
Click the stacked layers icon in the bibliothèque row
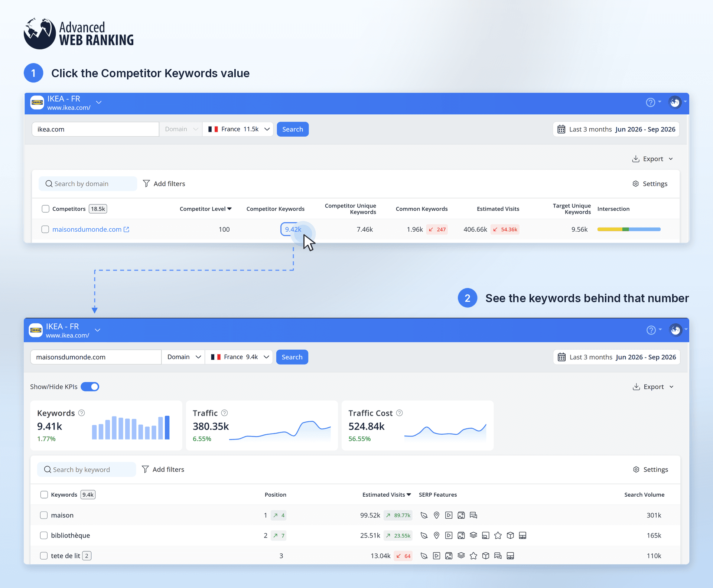473,535
